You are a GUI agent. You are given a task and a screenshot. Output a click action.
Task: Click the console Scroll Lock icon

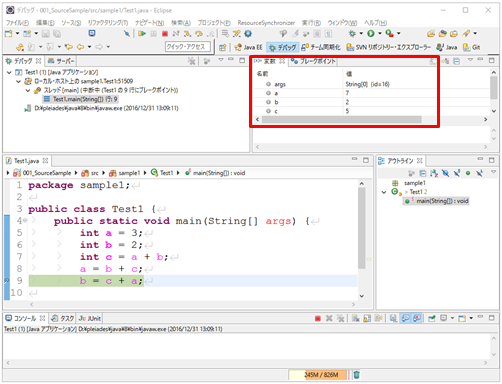coord(367,319)
